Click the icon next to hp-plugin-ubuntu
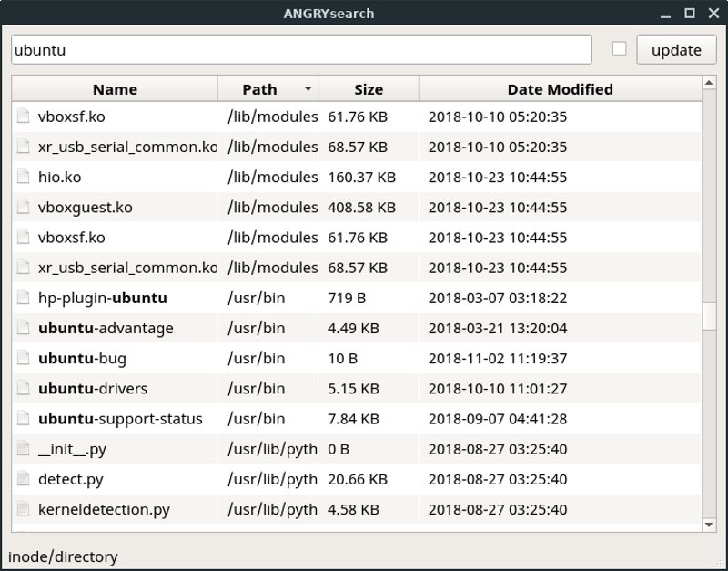728x571 pixels. (x=22, y=298)
